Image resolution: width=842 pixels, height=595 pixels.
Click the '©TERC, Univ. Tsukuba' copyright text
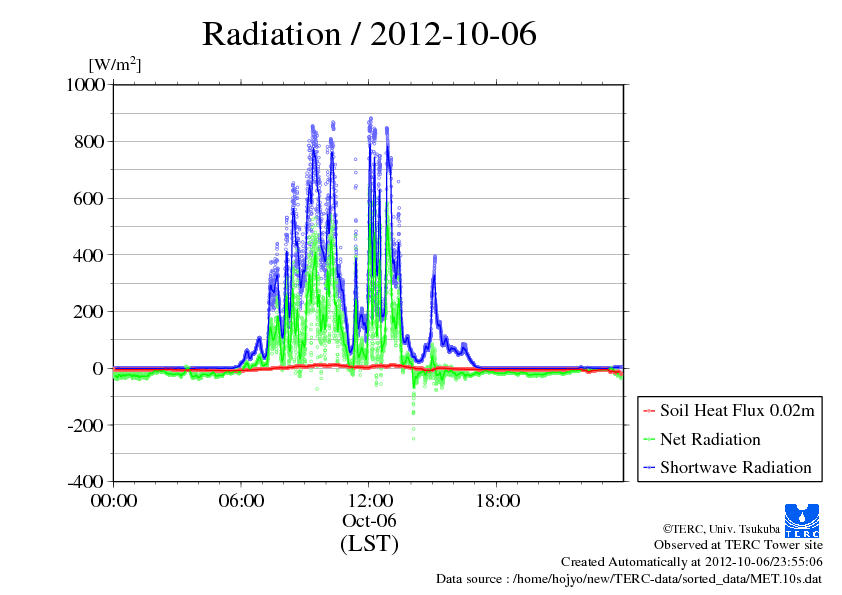(721, 529)
